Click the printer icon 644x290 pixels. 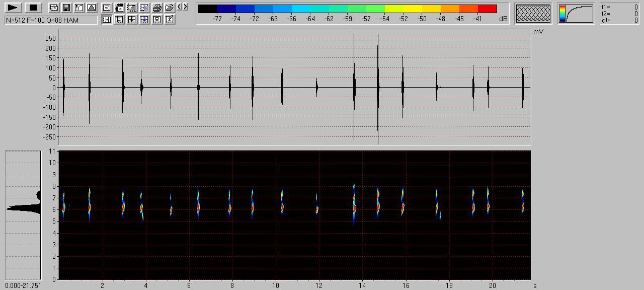click(157, 8)
